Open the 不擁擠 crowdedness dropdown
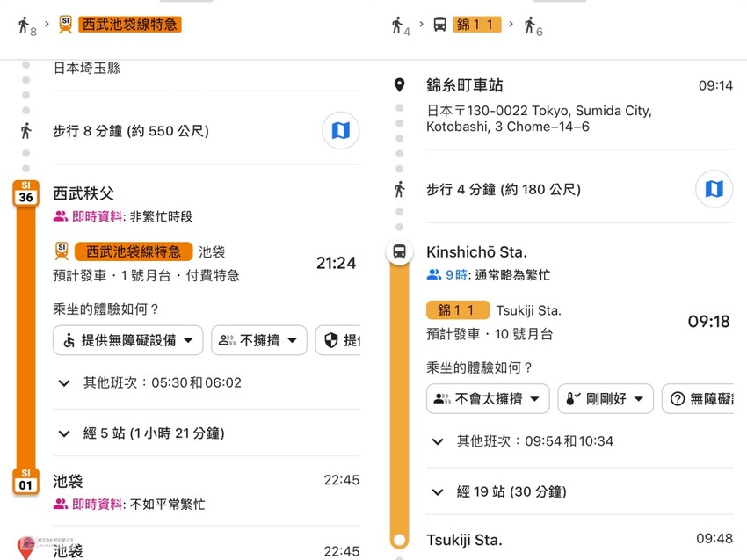This screenshot has width=747, height=560. (x=258, y=340)
